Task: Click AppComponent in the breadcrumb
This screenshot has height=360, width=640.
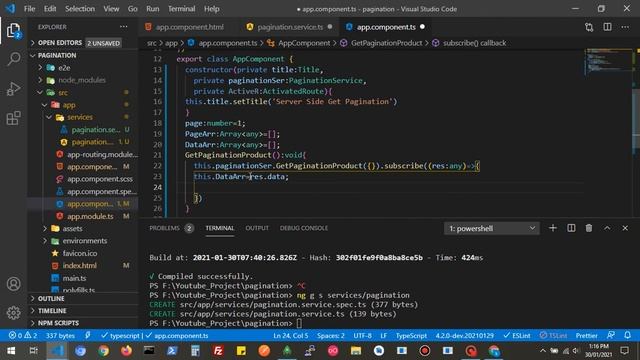Action: (304, 43)
